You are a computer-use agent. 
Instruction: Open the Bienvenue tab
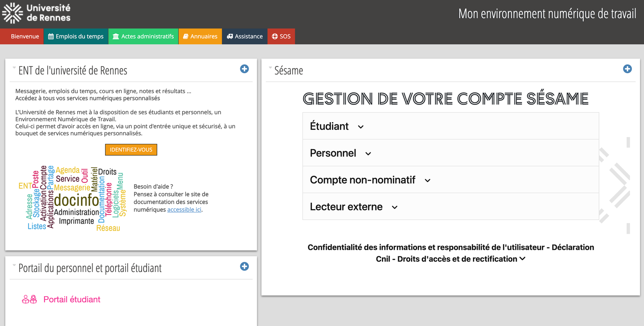tap(25, 37)
